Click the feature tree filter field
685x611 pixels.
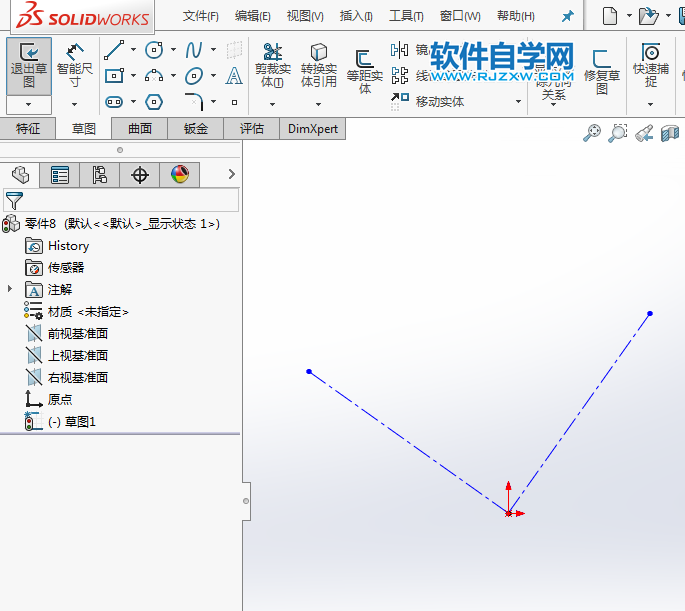click(x=121, y=200)
